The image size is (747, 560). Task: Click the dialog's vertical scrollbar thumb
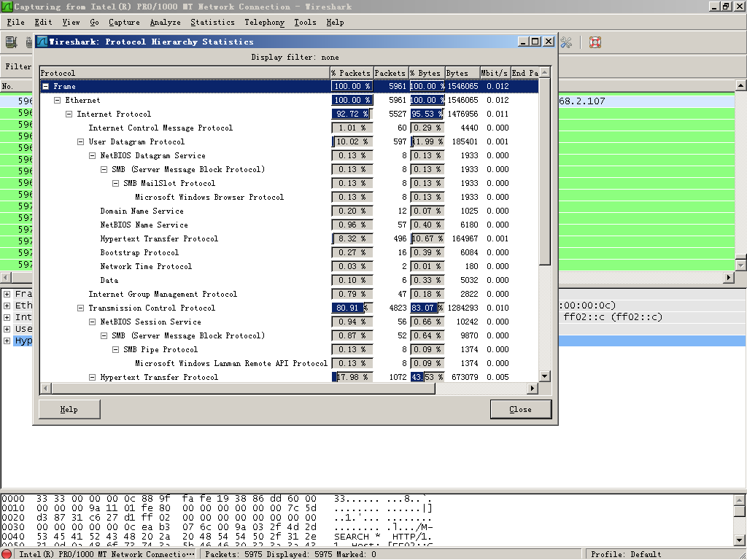pyautogui.click(x=545, y=171)
